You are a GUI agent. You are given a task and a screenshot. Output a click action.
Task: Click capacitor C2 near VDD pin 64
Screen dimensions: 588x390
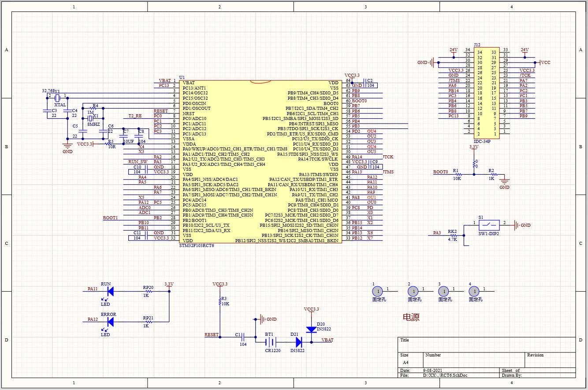click(x=365, y=82)
